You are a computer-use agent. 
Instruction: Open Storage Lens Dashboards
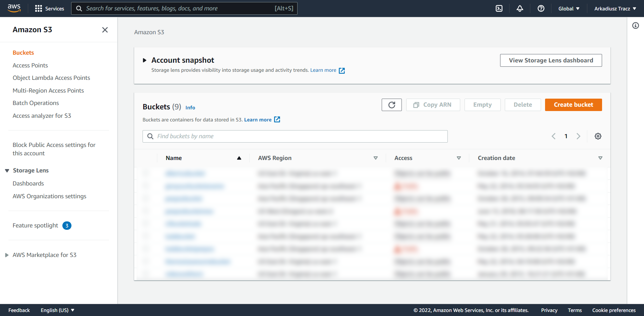[28, 183]
